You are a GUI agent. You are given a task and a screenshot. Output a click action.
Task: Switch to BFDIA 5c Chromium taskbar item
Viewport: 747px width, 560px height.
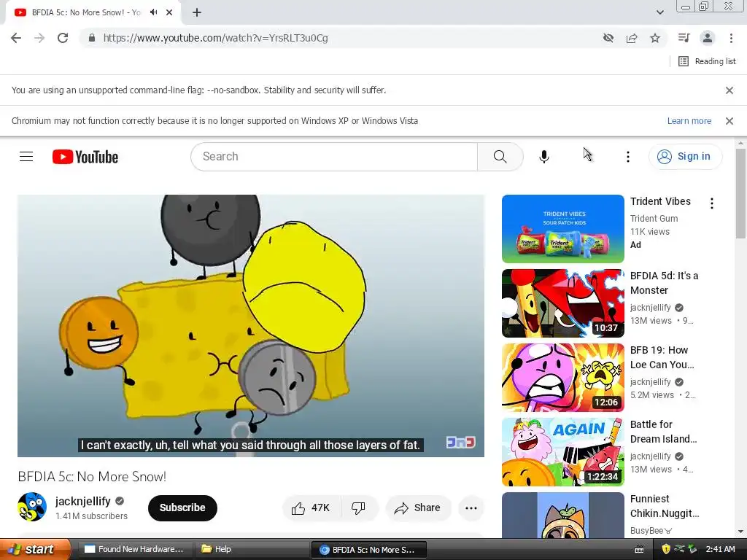coord(368,550)
